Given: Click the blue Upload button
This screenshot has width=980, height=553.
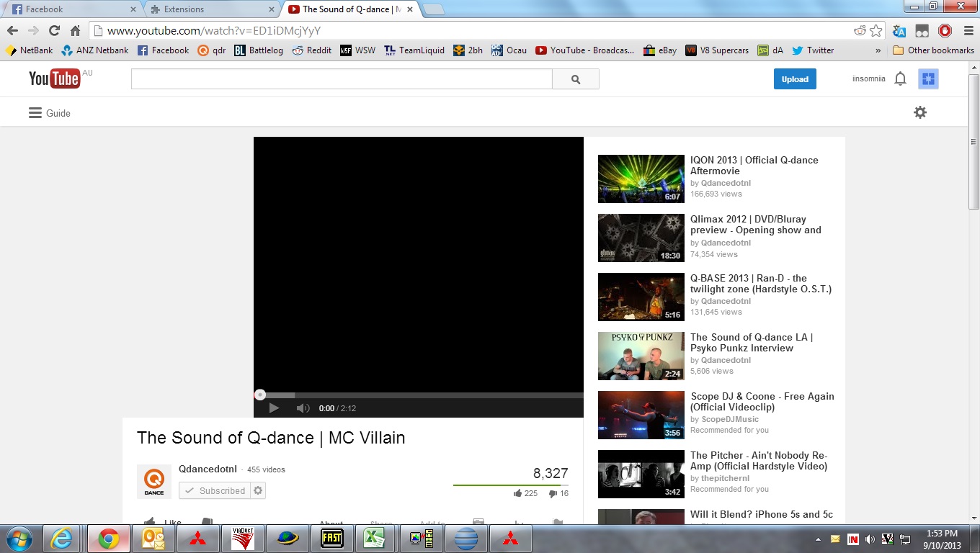Looking at the screenshot, I should (795, 79).
